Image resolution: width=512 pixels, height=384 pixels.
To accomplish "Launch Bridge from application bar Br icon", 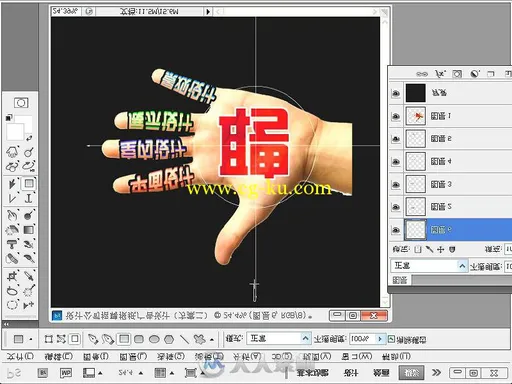I will click(x=42, y=373).
